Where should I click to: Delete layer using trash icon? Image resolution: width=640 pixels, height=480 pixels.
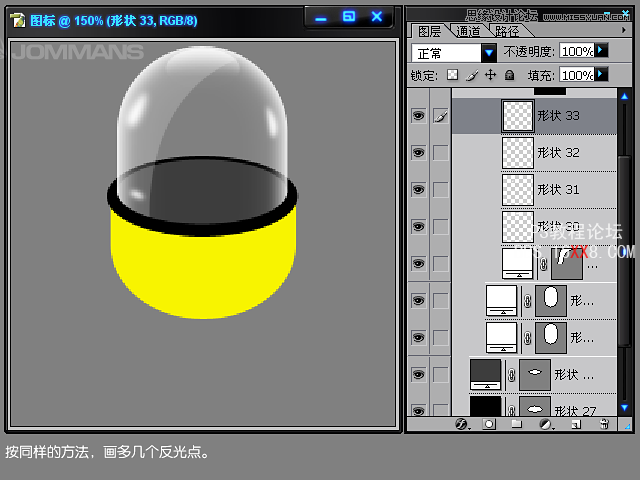point(603,424)
